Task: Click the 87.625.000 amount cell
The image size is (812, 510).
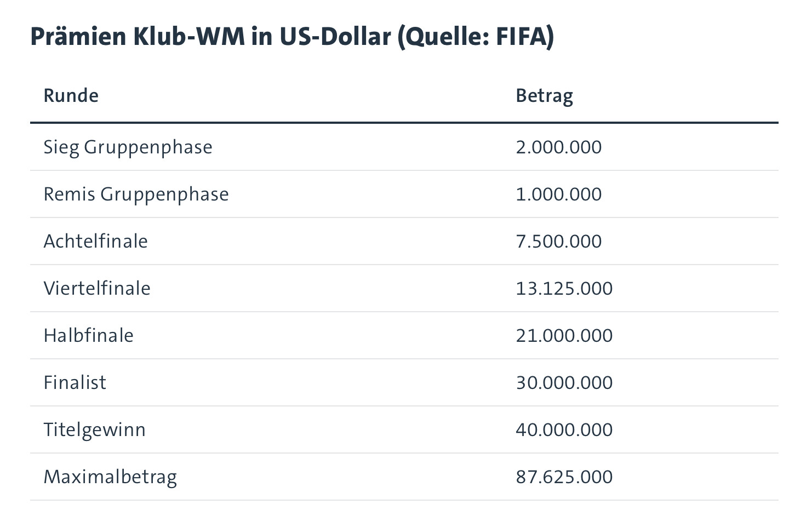Action: pos(564,477)
